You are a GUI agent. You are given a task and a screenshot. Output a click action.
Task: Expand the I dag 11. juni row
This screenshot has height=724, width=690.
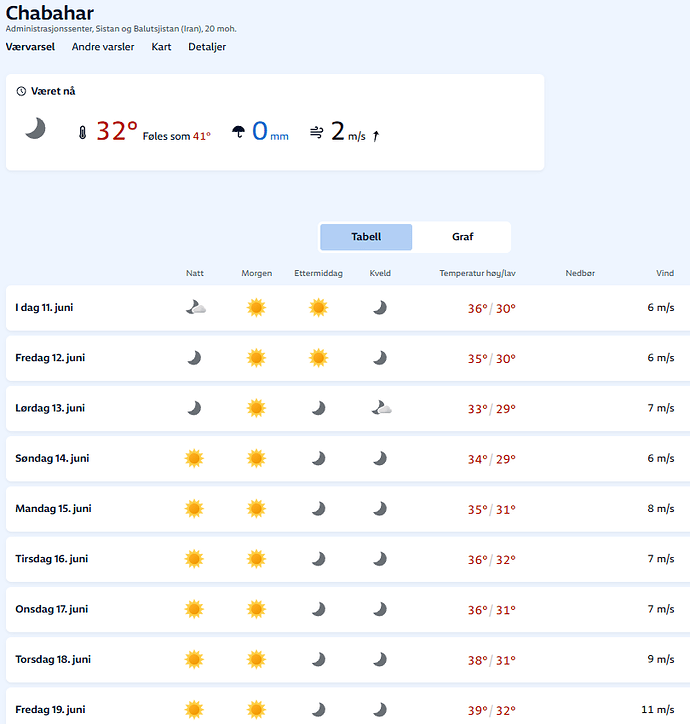[348, 308]
